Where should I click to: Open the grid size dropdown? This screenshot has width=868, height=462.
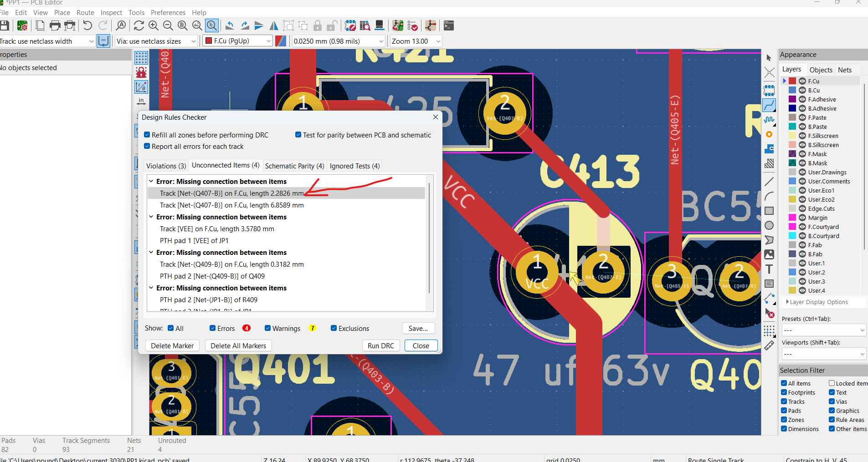coord(339,41)
